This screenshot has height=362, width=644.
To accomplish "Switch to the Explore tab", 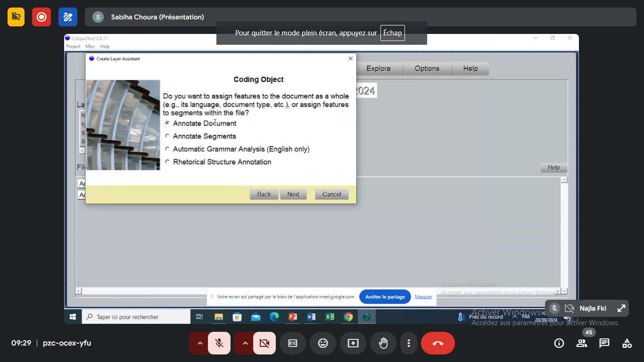I will click(379, 68).
